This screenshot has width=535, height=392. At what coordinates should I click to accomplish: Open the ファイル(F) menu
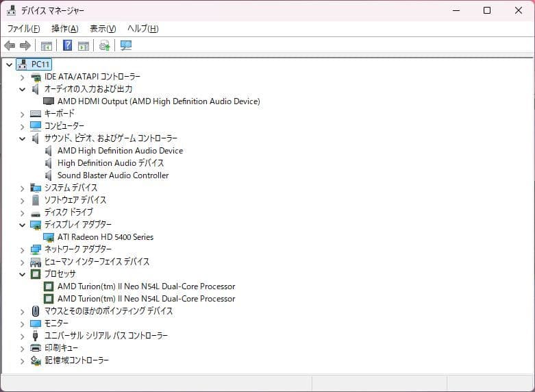[x=23, y=29]
